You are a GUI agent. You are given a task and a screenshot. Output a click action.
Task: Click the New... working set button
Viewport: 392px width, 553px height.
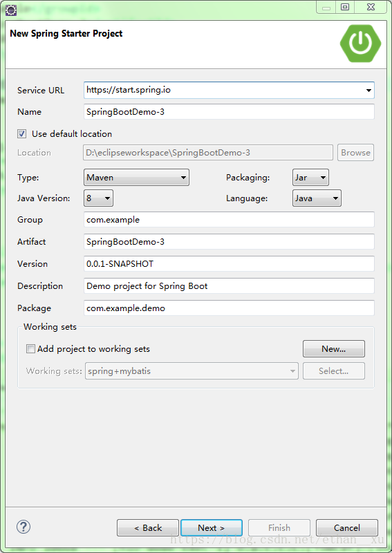[x=334, y=349]
